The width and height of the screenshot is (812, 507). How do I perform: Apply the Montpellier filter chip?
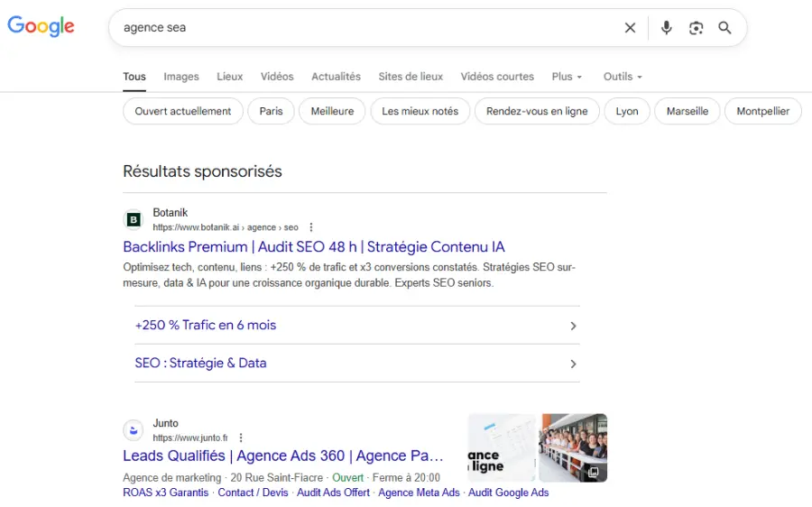(762, 111)
